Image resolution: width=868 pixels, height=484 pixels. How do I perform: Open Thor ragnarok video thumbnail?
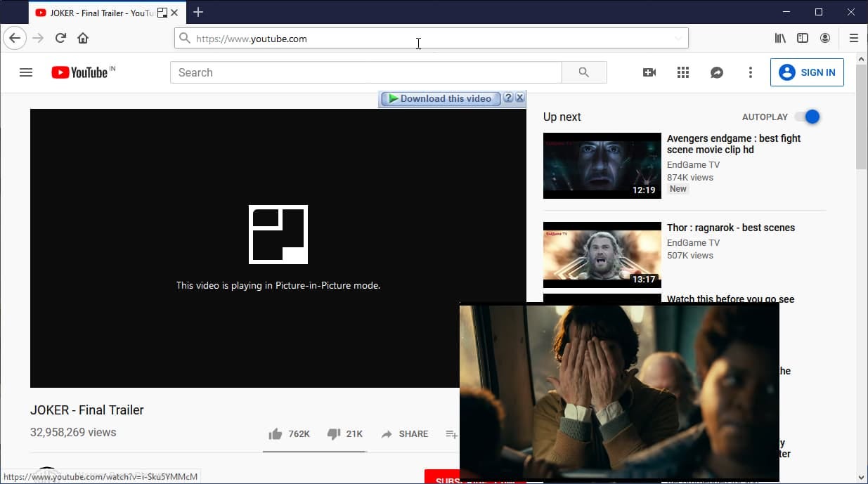[602, 255]
